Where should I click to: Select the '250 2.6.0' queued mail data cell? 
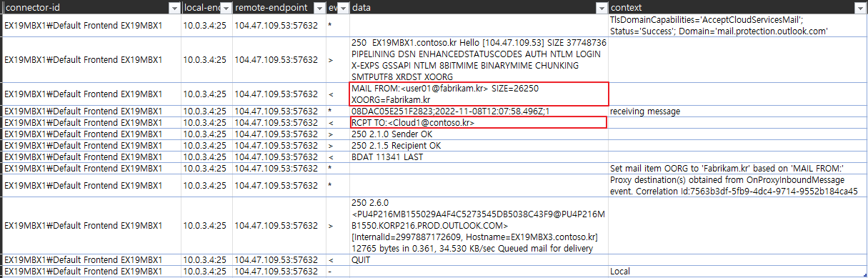pos(479,225)
